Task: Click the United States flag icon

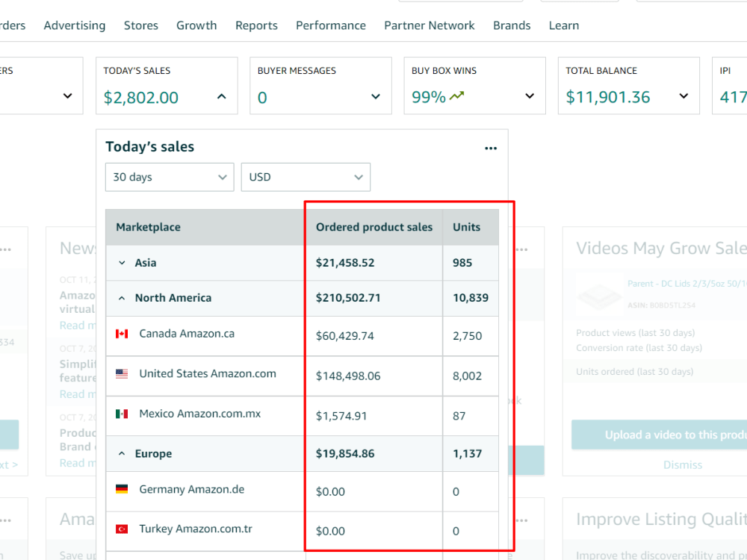Action: (x=122, y=374)
